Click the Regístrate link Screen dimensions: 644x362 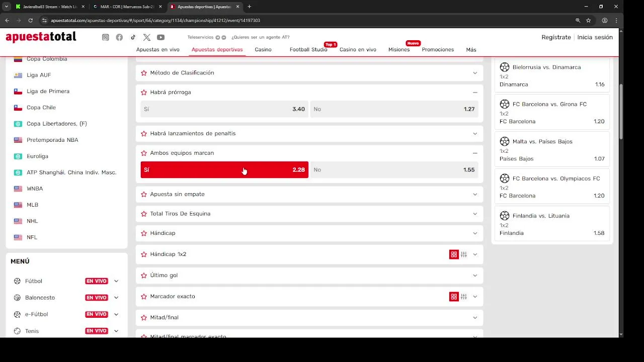point(556,37)
